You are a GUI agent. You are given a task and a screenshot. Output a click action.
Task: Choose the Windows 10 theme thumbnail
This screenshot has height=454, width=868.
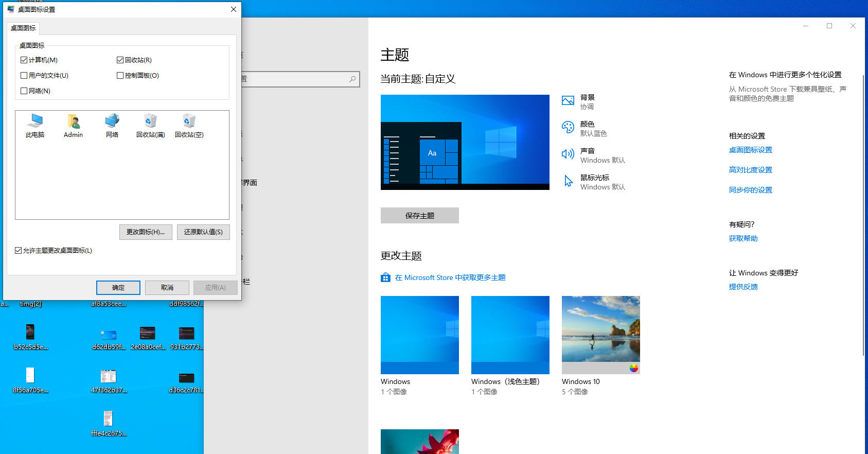(x=600, y=335)
